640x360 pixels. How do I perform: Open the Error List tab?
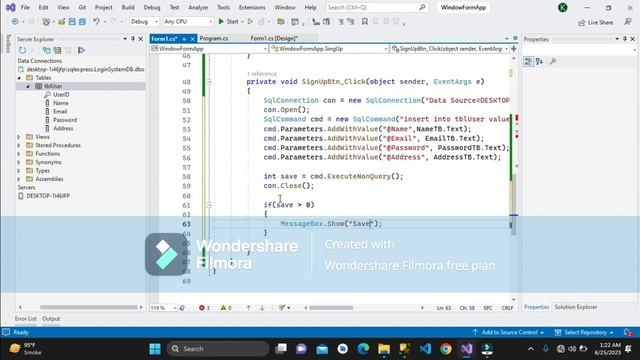[x=26, y=318]
